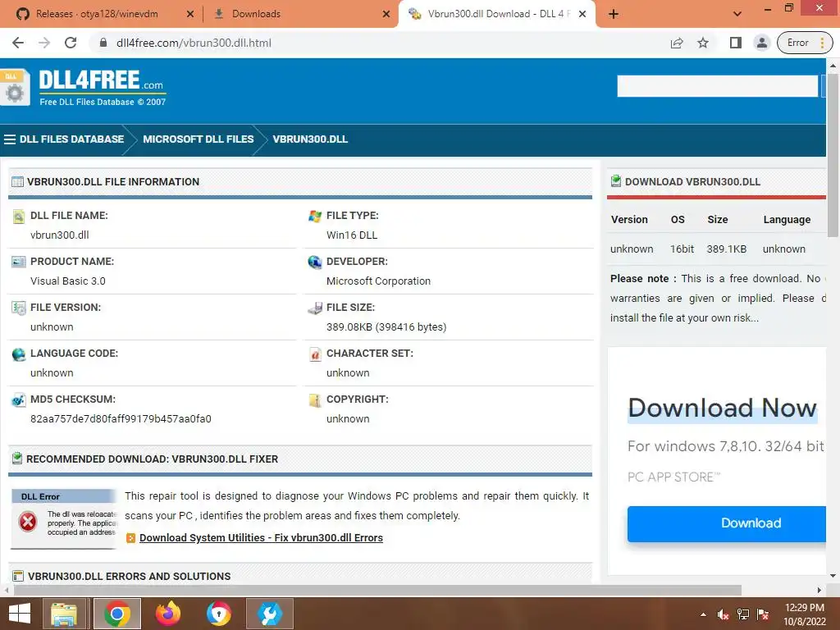Select the MD5 checksum value text
The width and height of the screenshot is (840, 630).
coord(121,419)
